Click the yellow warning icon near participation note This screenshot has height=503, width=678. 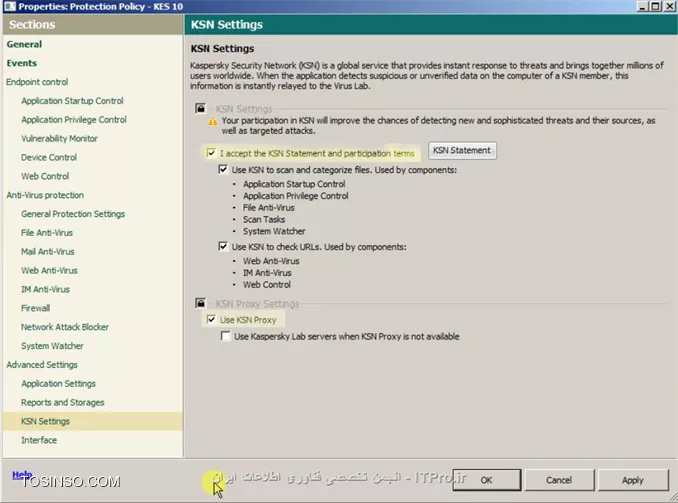[x=213, y=122]
